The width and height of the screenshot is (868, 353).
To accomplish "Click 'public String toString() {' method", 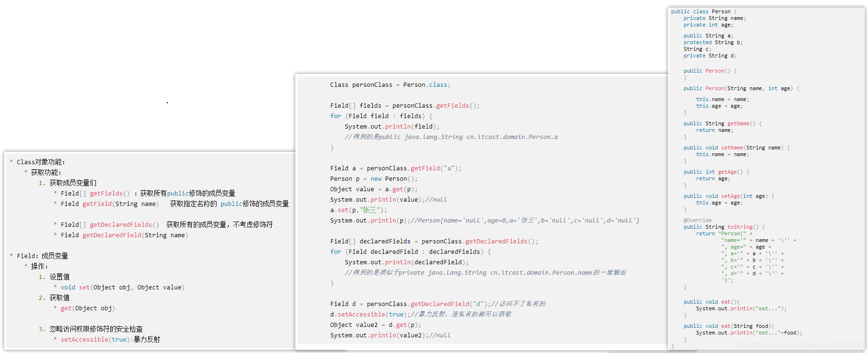I will [724, 227].
